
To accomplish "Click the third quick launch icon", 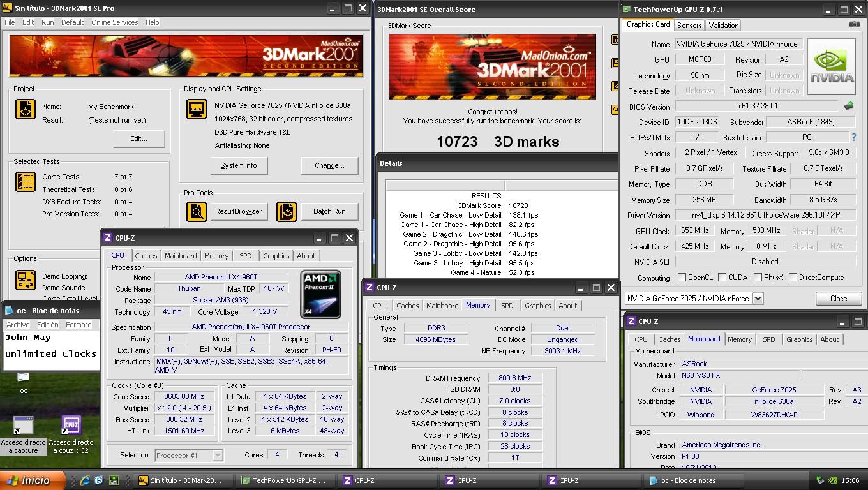I will [114, 480].
